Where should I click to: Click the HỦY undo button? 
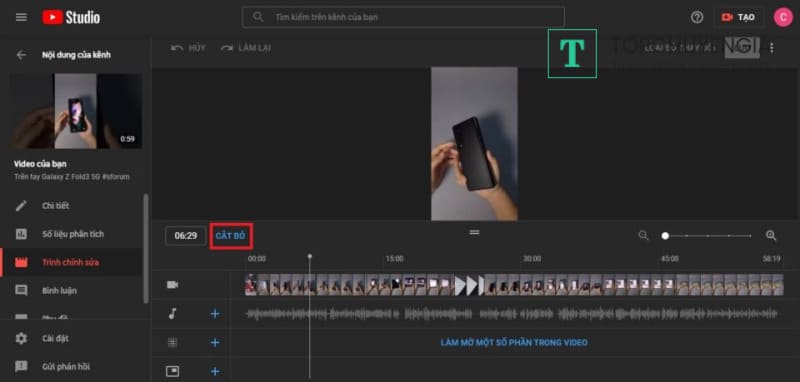[188, 48]
